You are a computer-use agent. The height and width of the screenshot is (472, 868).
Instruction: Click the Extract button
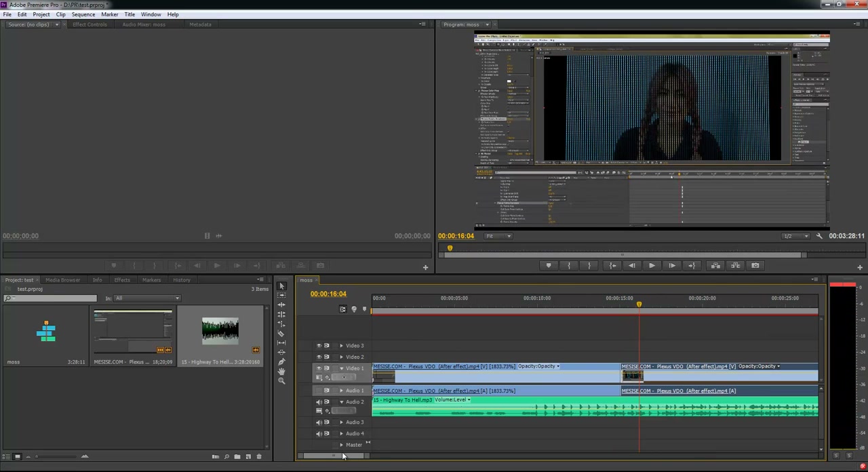736,266
